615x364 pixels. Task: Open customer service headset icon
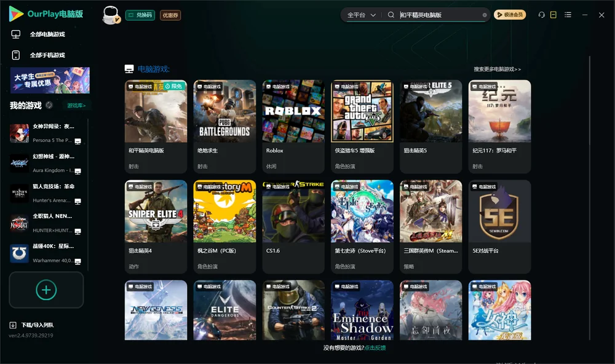pos(542,15)
